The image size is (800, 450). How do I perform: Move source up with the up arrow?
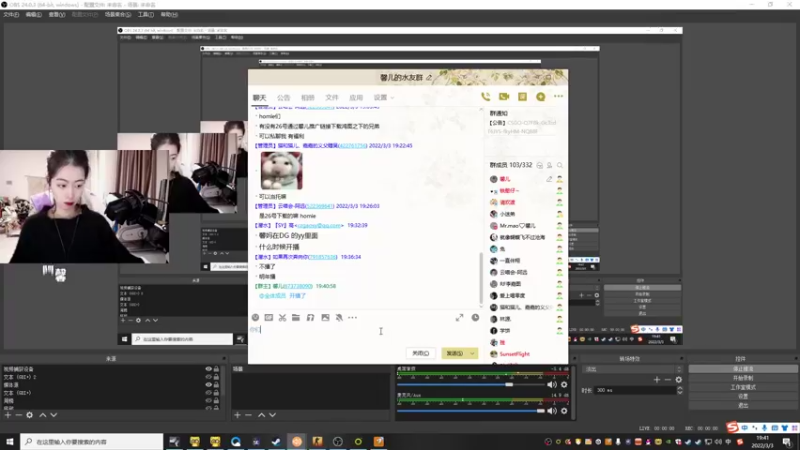click(x=43, y=415)
